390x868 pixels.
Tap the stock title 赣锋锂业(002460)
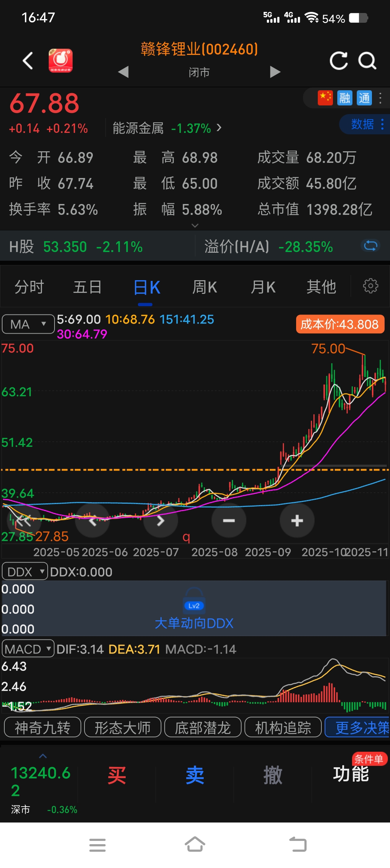pyautogui.click(x=199, y=49)
